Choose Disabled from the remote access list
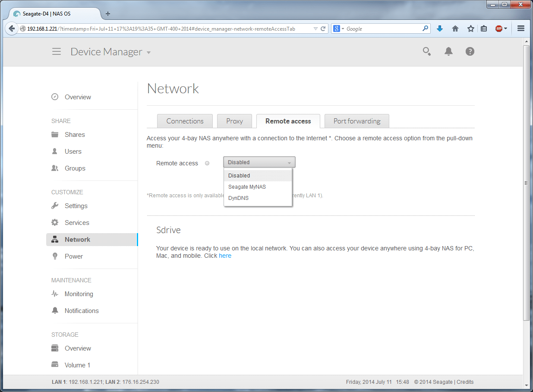This screenshot has height=392, width=533. point(258,176)
